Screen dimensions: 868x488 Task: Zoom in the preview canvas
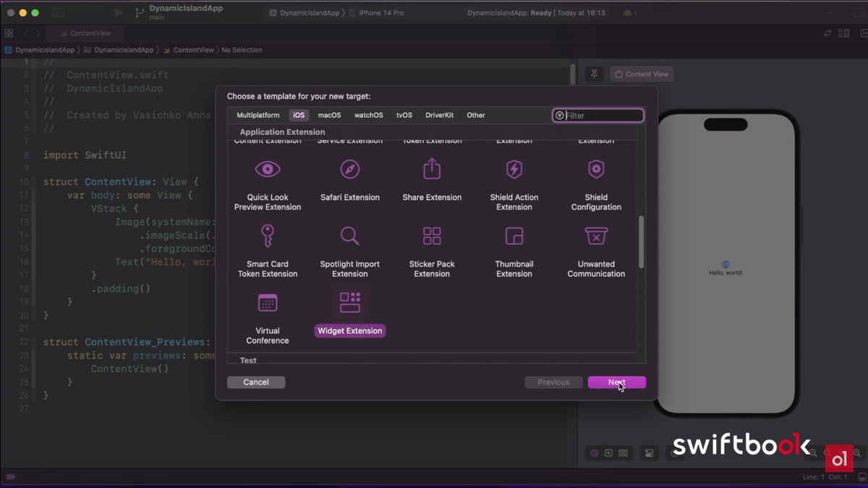(x=857, y=453)
